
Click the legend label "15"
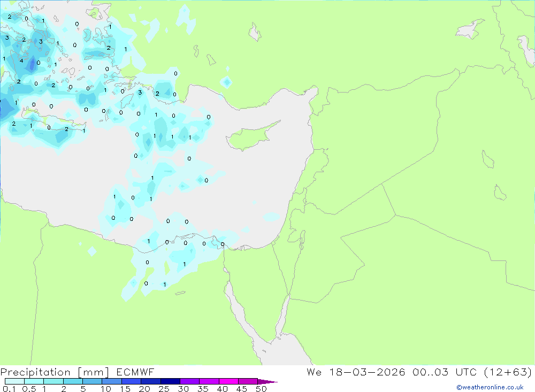click(125, 389)
